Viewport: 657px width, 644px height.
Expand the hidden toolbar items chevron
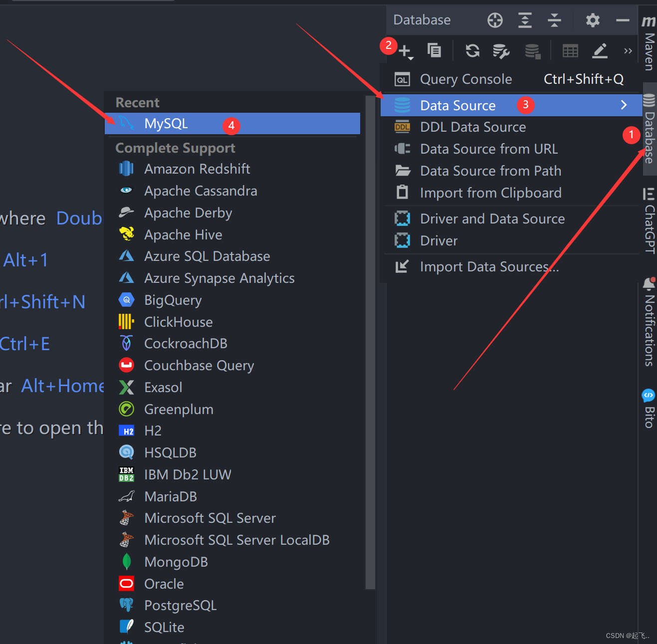point(628,51)
